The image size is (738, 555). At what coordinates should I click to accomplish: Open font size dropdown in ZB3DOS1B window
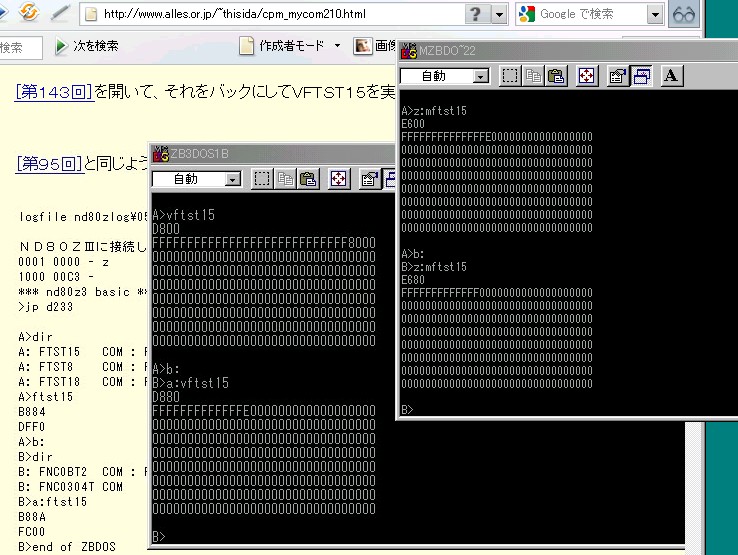click(233, 179)
